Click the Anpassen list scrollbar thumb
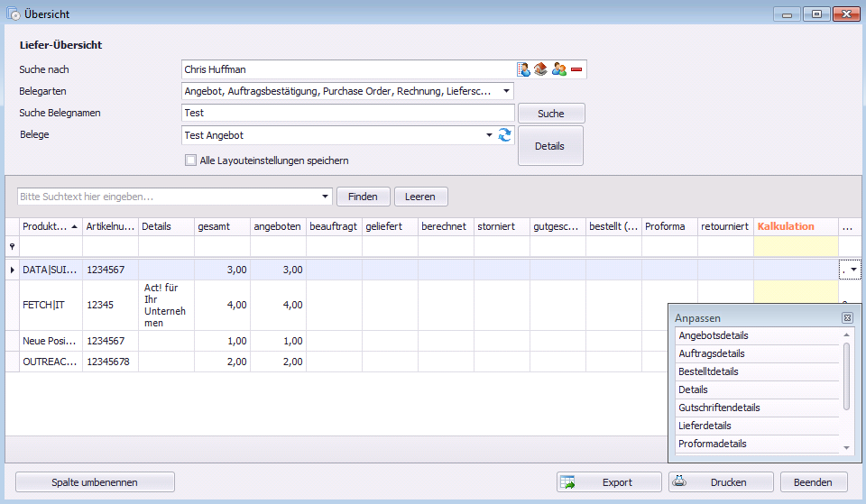 (x=847, y=376)
